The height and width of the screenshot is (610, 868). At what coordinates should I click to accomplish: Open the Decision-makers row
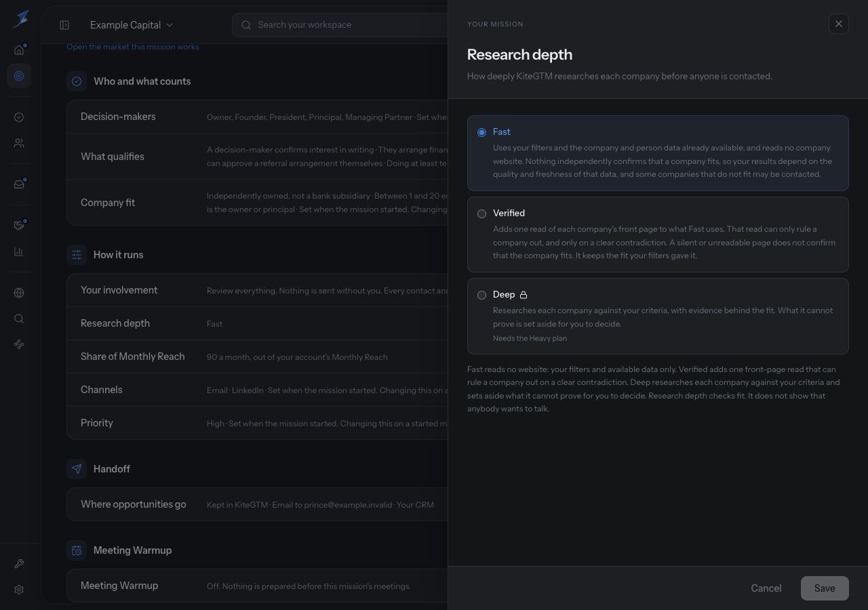click(258, 117)
